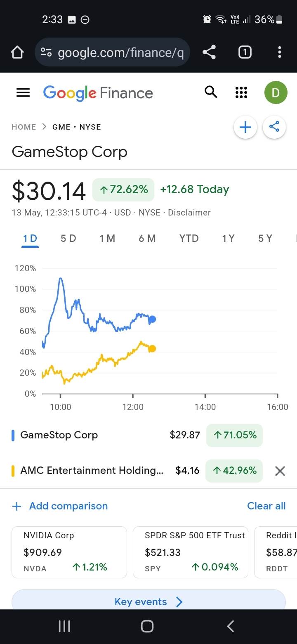Screen dimensions: 297x644
Task: Tap the HOME breadcrumb link
Action: point(24,127)
